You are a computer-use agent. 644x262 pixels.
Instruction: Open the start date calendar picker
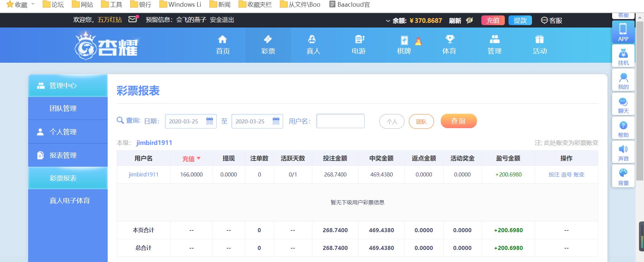tap(209, 121)
